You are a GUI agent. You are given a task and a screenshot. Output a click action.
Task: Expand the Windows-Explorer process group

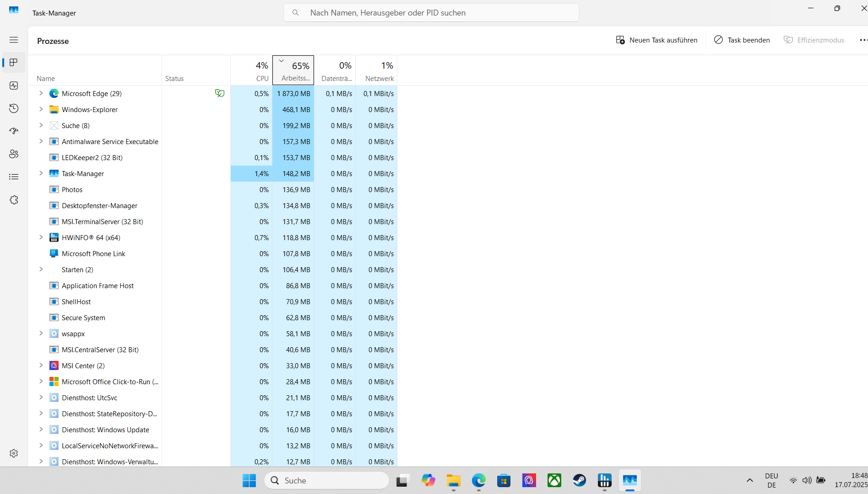pos(41,109)
